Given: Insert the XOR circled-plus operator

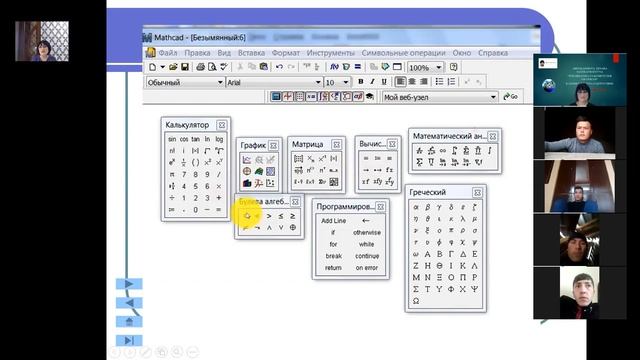Looking at the screenshot, I should point(293,227).
